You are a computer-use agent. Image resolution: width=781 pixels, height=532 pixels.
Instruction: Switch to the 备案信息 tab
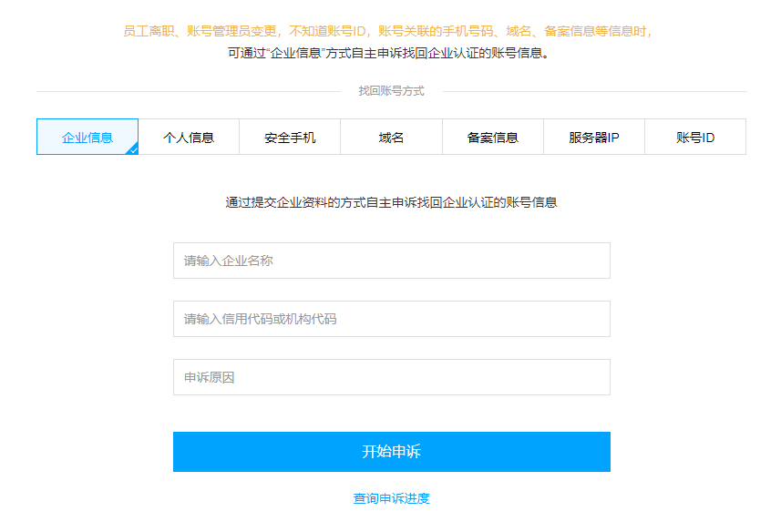pyautogui.click(x=493, y=137)
